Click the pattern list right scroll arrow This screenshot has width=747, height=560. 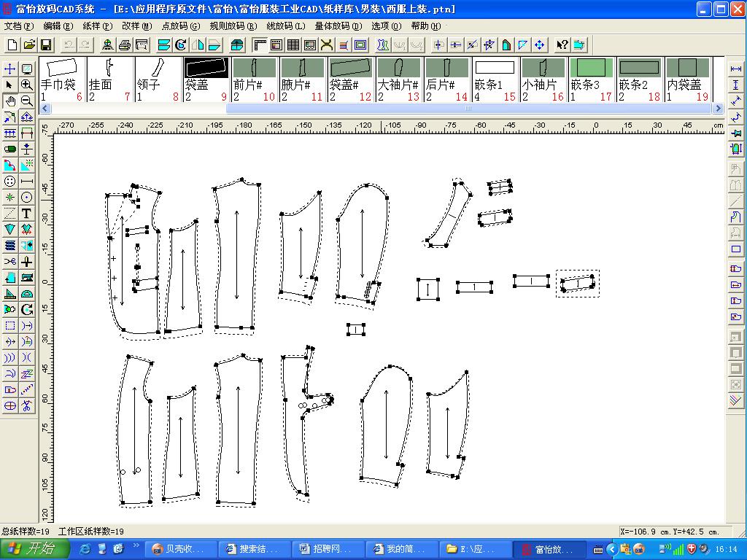pos(719,109)
